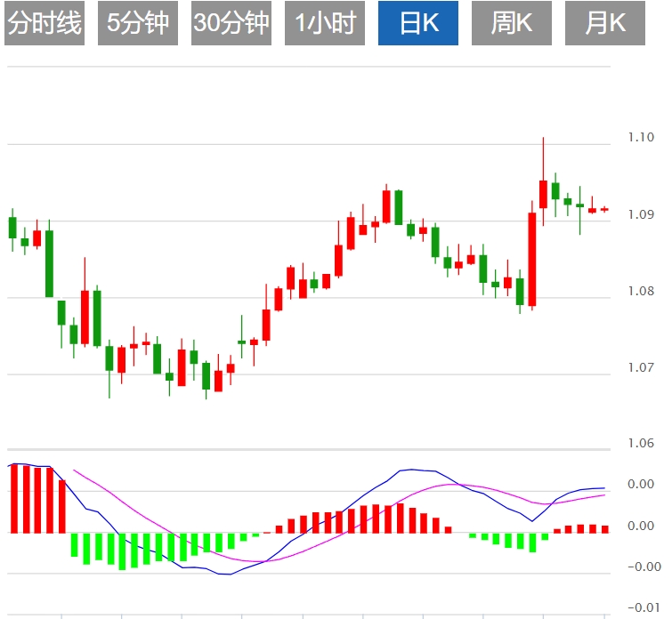Switch to the 周K weekly chart
Viewport: 672px width, 619px height.
512,23
